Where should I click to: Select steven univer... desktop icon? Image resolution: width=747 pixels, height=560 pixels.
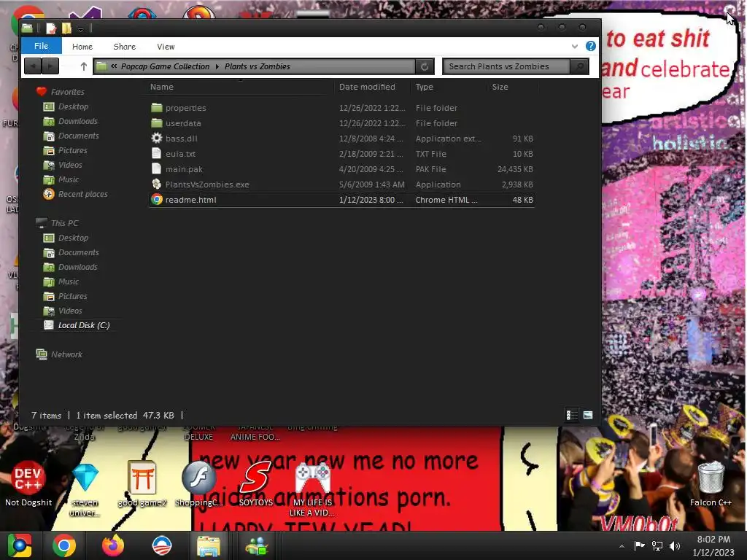[85, 489]
